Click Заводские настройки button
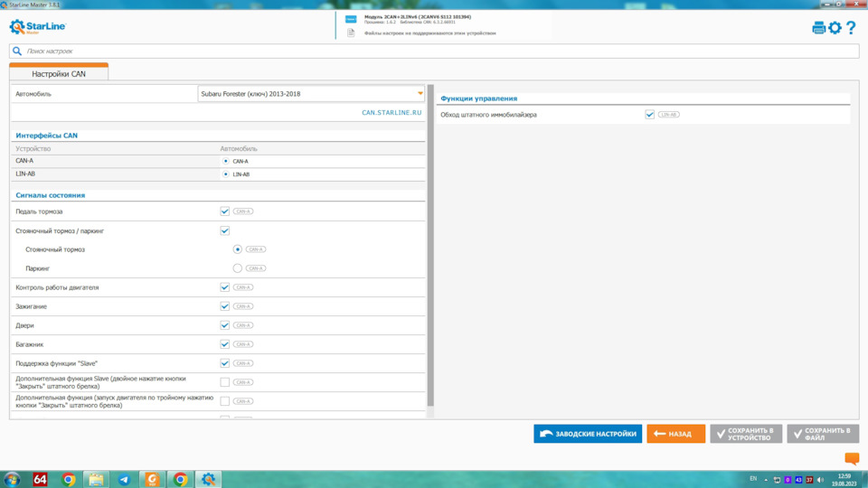The height and width of the screenshot is (488, 868). [x=588, y=434]
